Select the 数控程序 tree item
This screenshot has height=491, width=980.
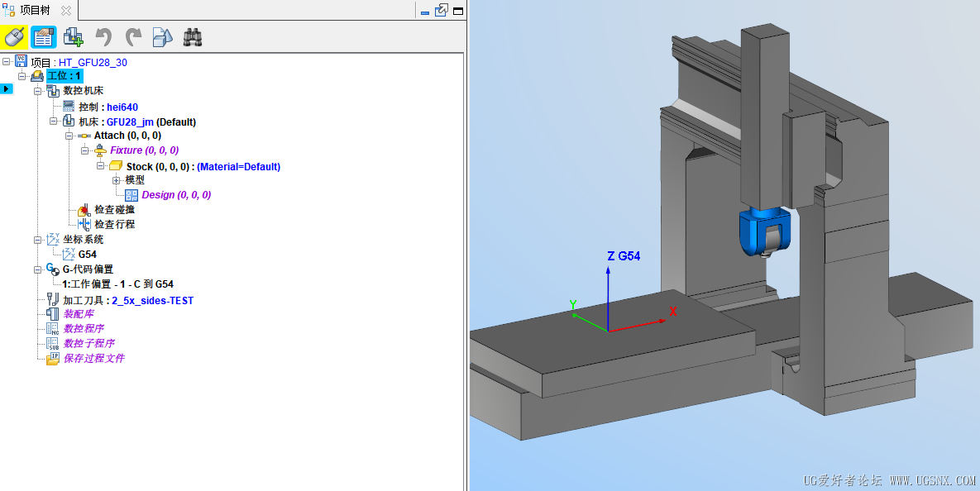pos(84,329)
